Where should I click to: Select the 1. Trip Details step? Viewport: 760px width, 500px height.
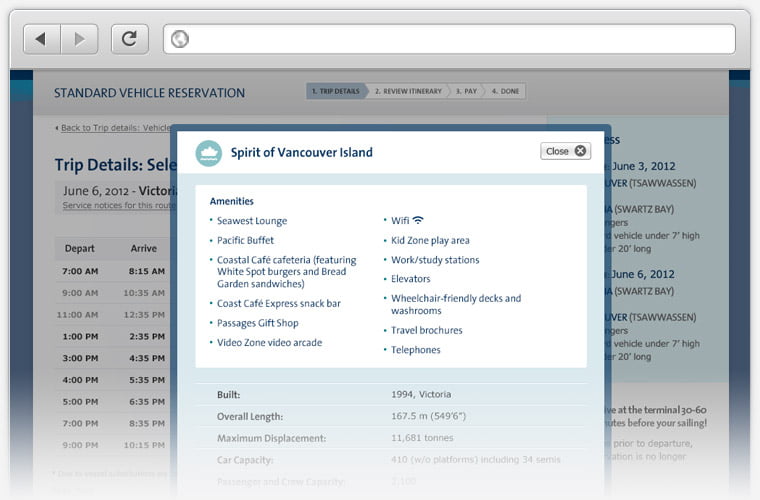tap(337, 91)
